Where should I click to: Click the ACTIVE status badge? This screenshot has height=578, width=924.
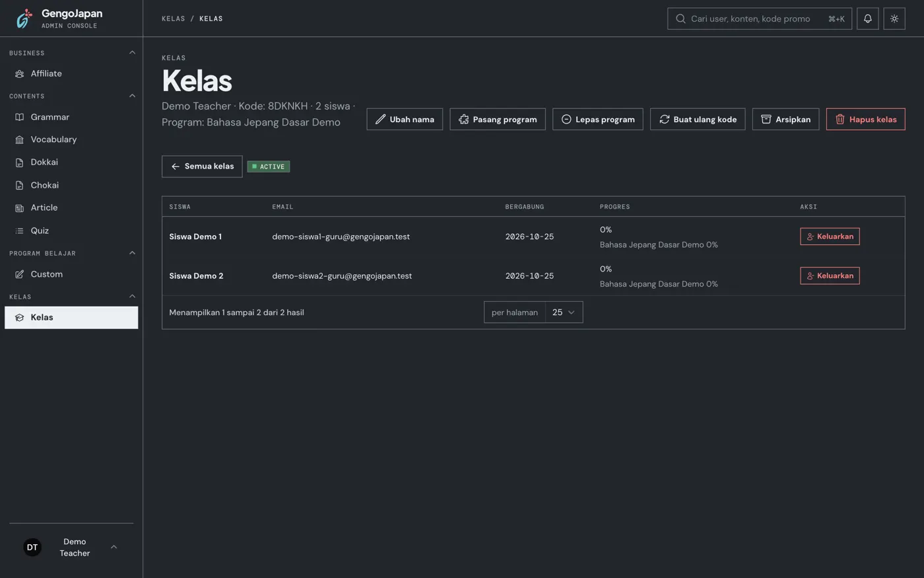click(269, 166)
